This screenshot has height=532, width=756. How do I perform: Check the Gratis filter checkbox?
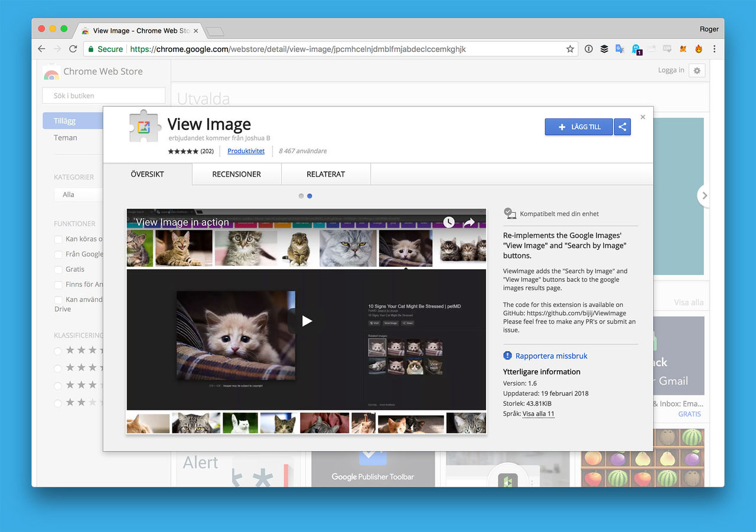[58, 269]
